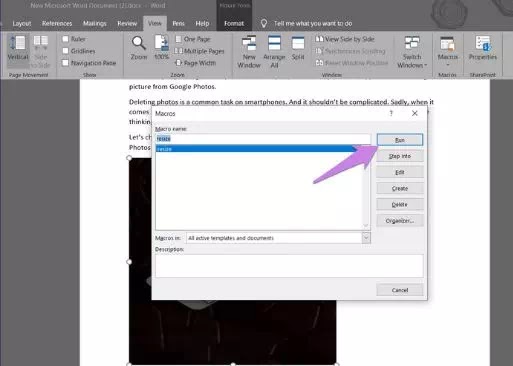Switch to Multiple Pages view
The height and width of the screenshot is (366, 513).
click(199, 51)
